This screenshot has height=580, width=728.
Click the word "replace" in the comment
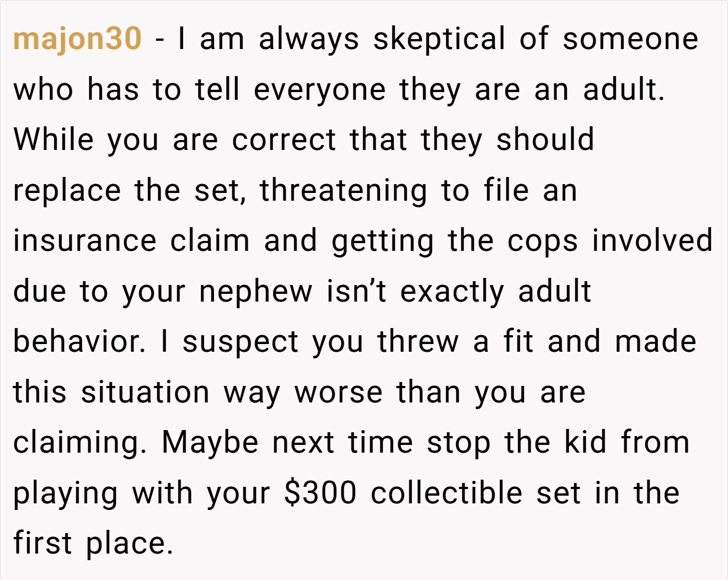[67, 191]
